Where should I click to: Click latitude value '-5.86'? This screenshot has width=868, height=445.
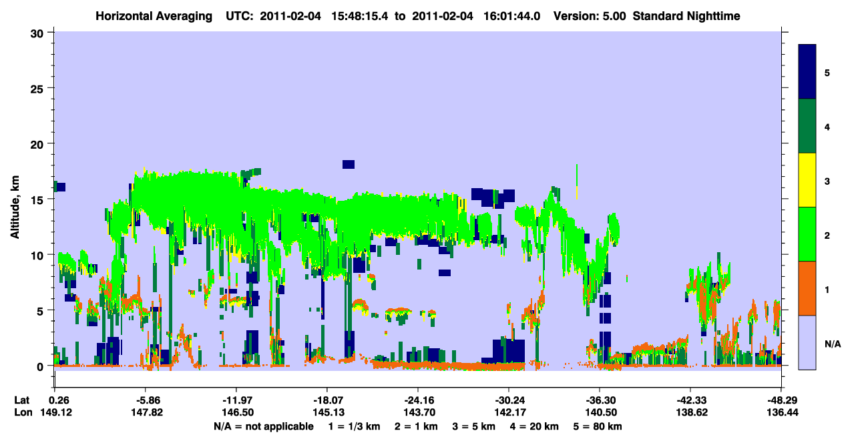point(146,400)
